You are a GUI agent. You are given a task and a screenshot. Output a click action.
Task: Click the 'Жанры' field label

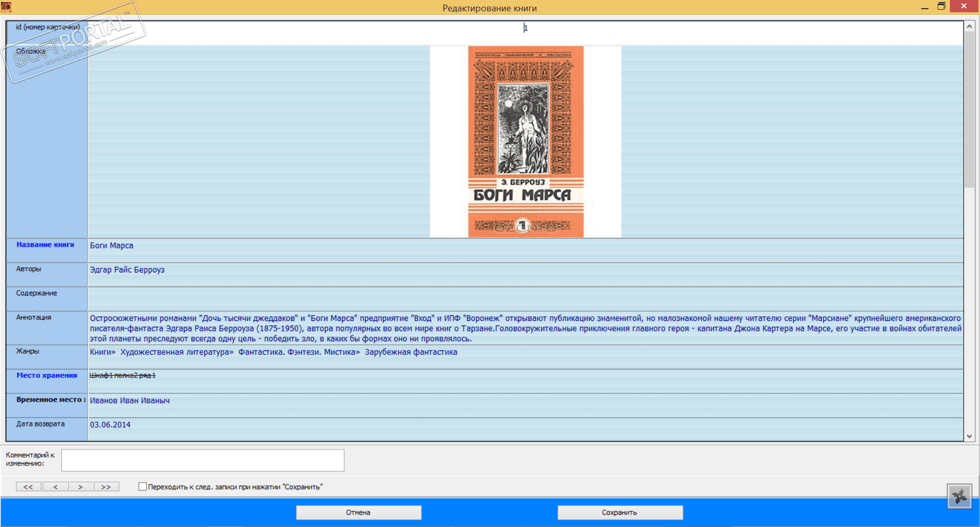click(x=28, y=351)
